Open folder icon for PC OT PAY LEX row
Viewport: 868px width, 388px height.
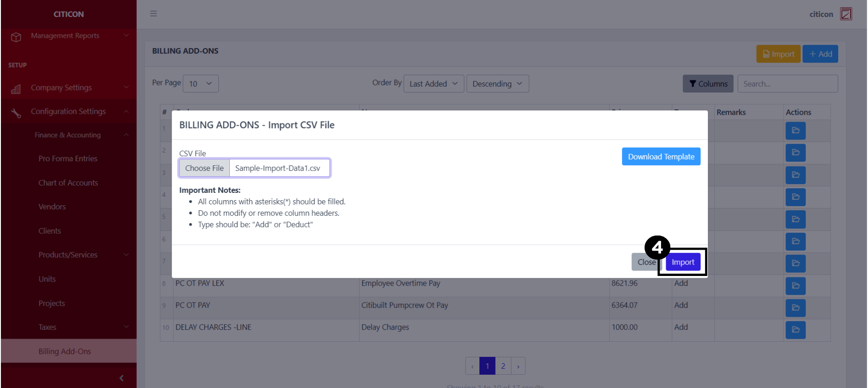pos(795,286)
